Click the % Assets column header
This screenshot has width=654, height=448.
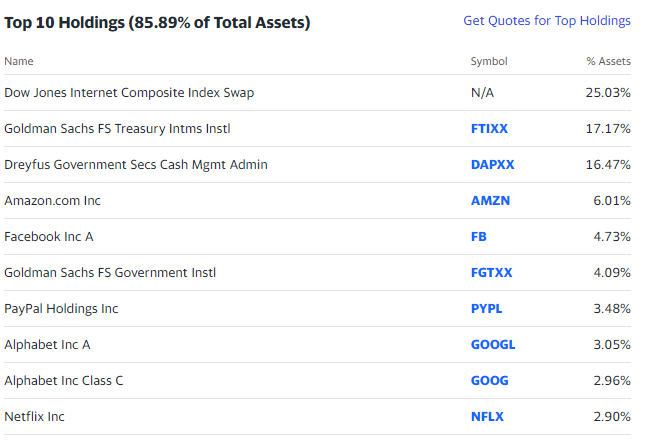coord(609,61)
